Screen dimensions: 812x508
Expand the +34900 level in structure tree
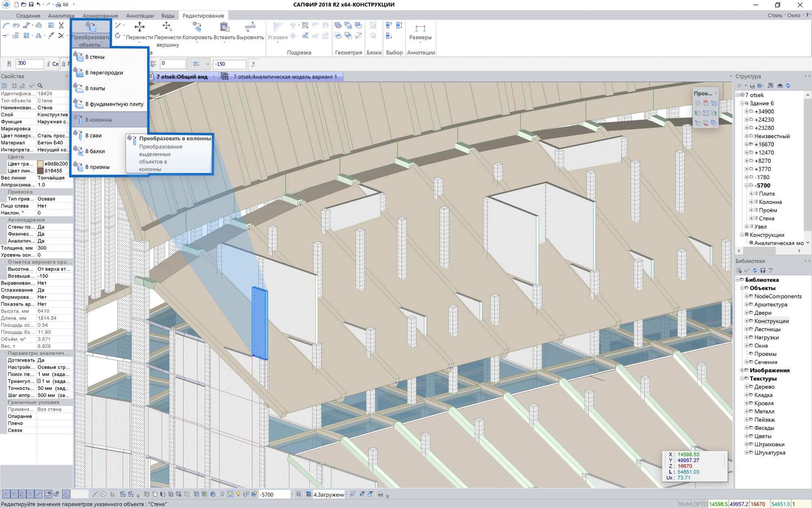tap(746, 111)
